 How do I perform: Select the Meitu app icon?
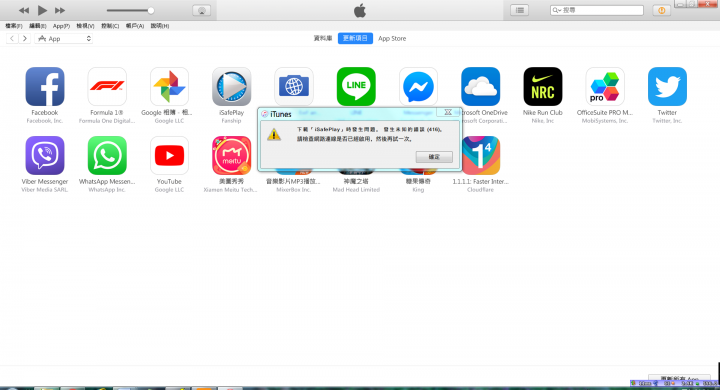231,155
